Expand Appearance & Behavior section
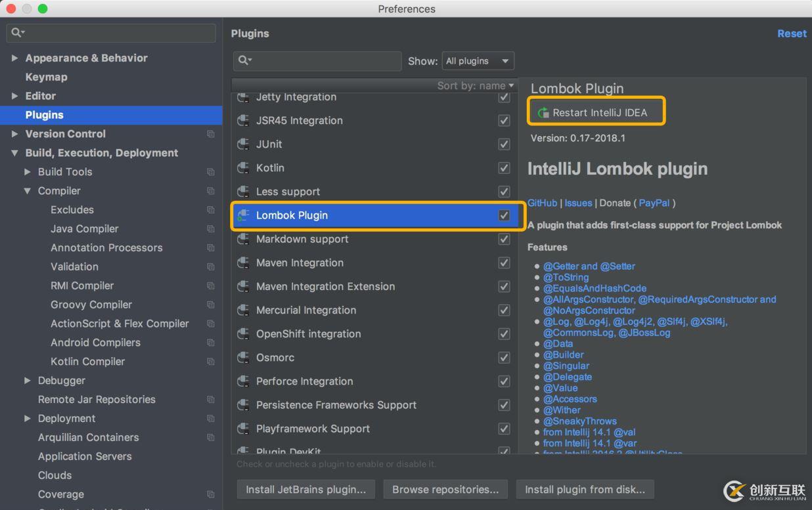The height and width of the screenshot is (510, 812). click(x=15, y=58)
